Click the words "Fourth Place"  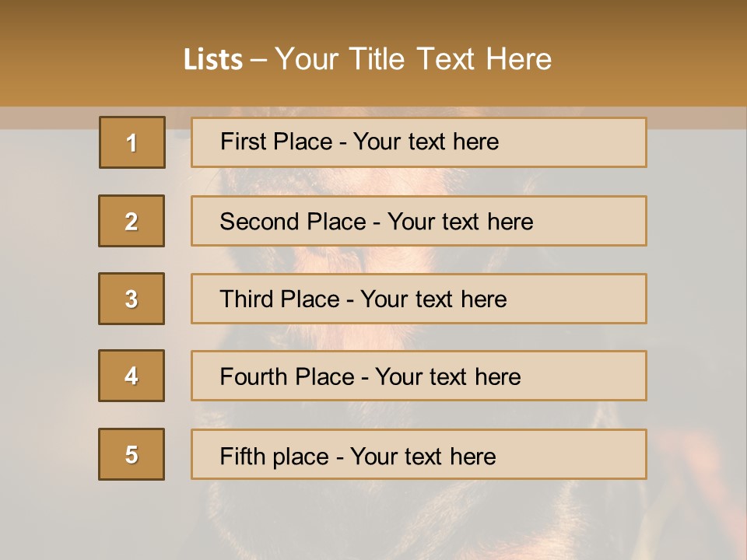coord(286,377)
